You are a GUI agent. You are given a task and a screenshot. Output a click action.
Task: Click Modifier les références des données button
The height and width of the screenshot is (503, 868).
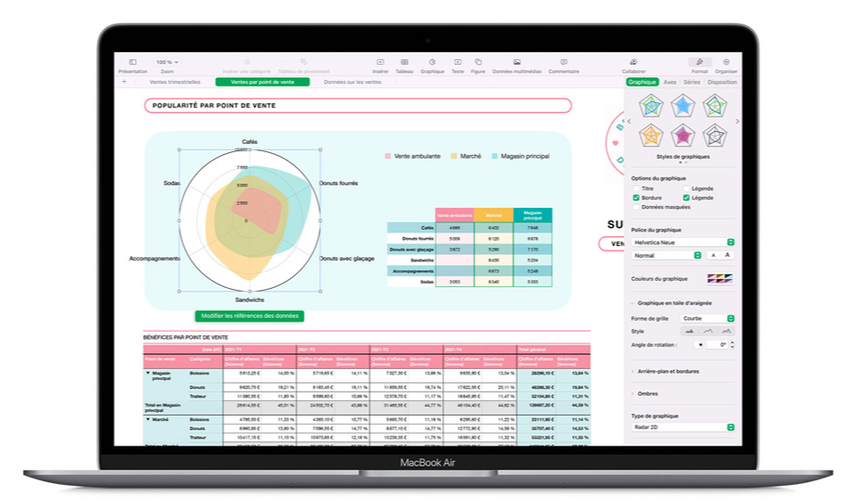[x=249, y=316]
